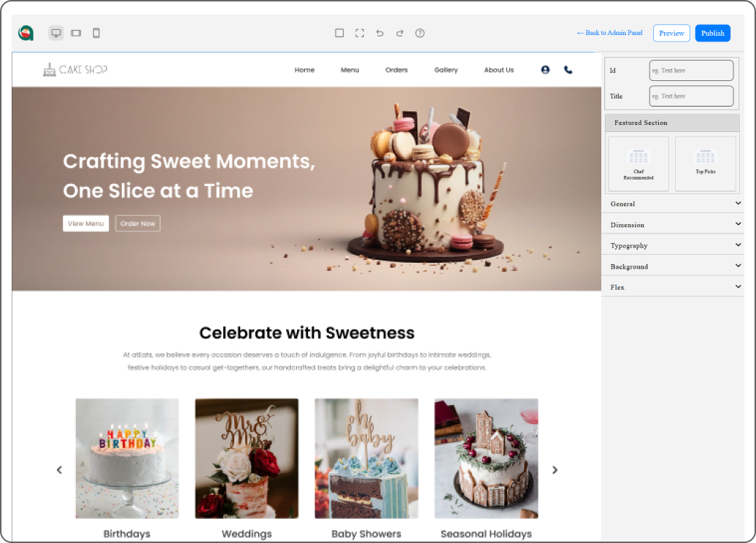Viewport: 756px width, 543px height.
Task: Go to the Orders menu item
Action: coord(396,70)
